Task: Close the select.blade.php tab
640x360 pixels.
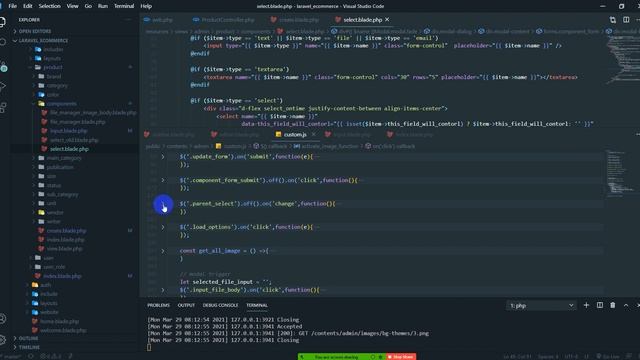Action: coord(387,20)
